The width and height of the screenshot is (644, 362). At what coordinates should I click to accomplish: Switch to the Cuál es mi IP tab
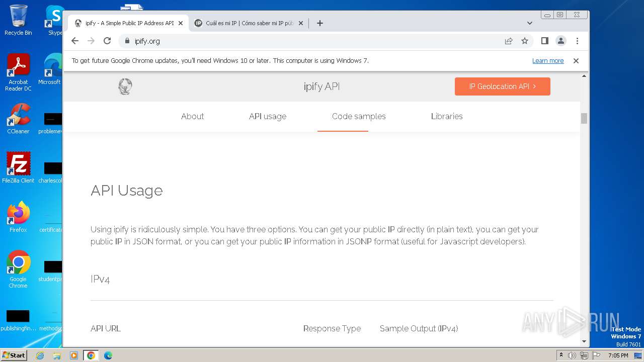coord(249,23)
